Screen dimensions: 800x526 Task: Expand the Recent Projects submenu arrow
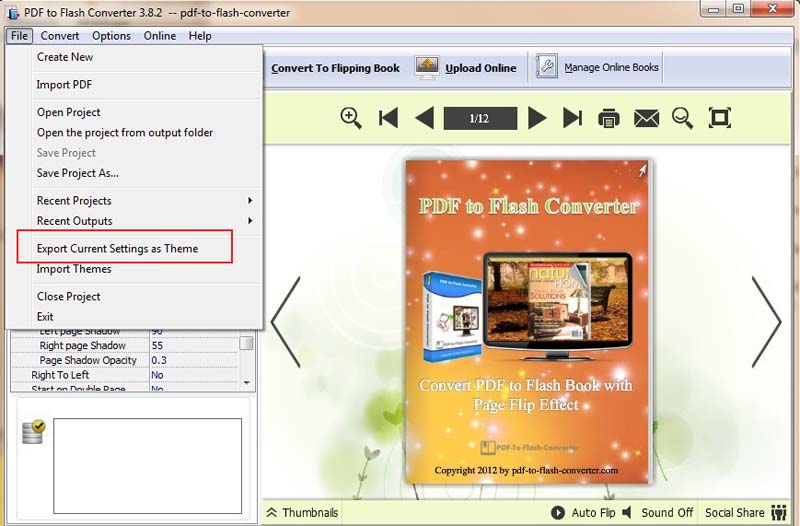250,201
